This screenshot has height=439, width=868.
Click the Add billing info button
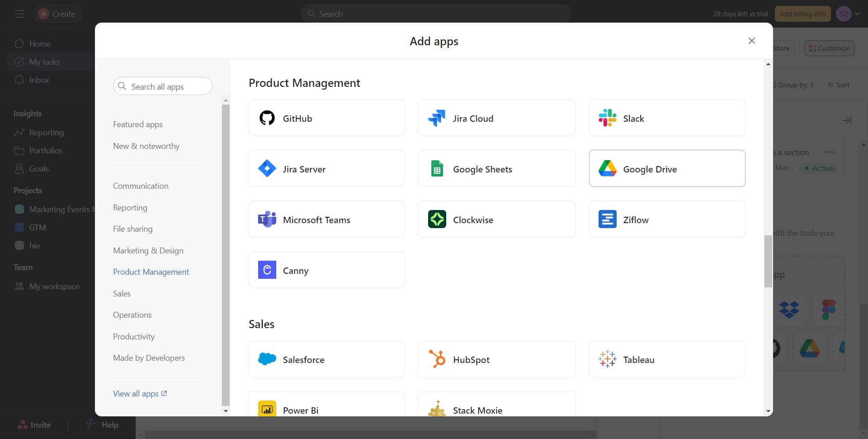[802, 14]
